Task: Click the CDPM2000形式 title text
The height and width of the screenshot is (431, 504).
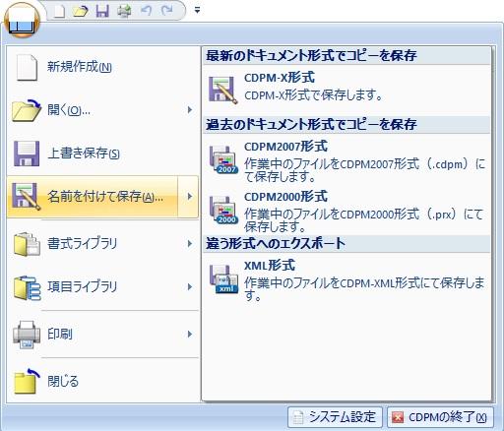Action: (285, 197)
